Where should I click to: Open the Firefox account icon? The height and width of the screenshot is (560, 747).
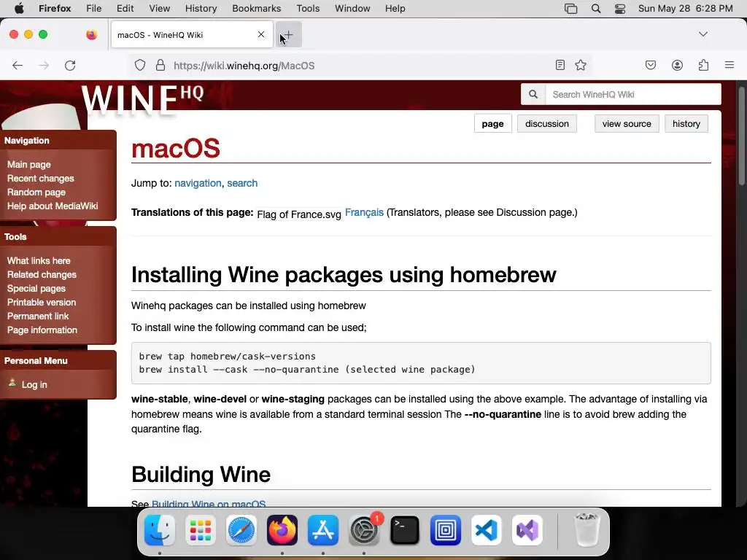pyautogui.click(x=677, y=65)
